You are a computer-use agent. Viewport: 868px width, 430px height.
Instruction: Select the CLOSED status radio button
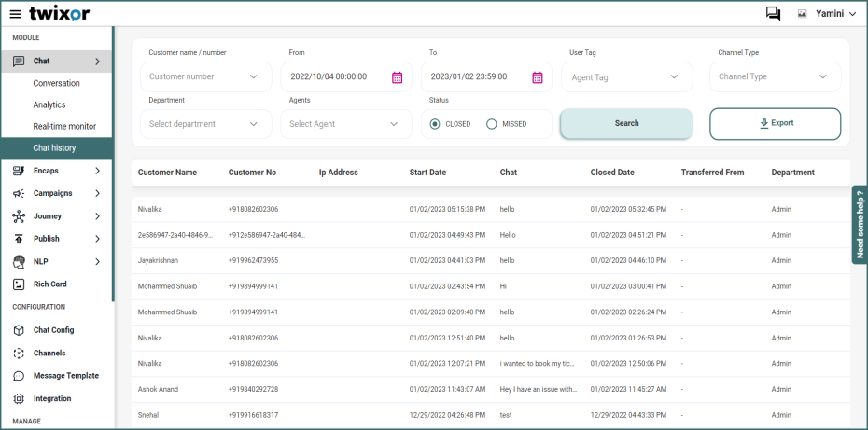435,124
